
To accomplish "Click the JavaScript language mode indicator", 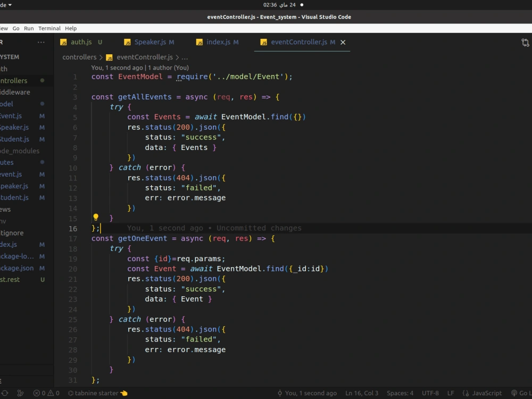I will pyautogui.click(x=482, y=393).
